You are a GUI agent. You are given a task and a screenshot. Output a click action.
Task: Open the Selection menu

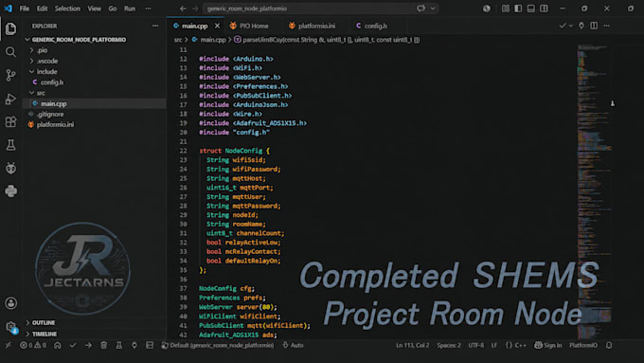[67, 9]
